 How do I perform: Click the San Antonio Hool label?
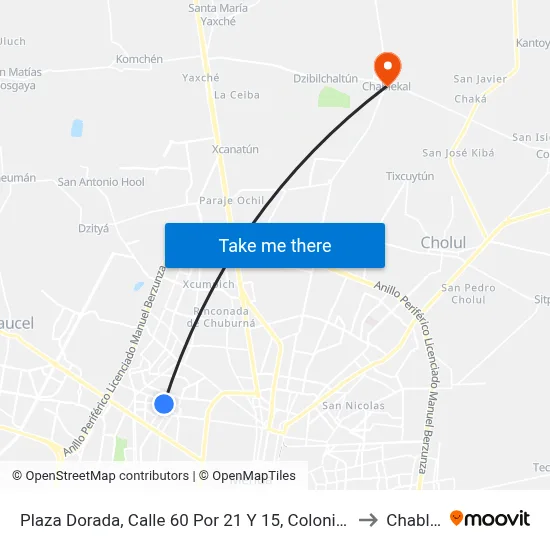coord(101,182)
